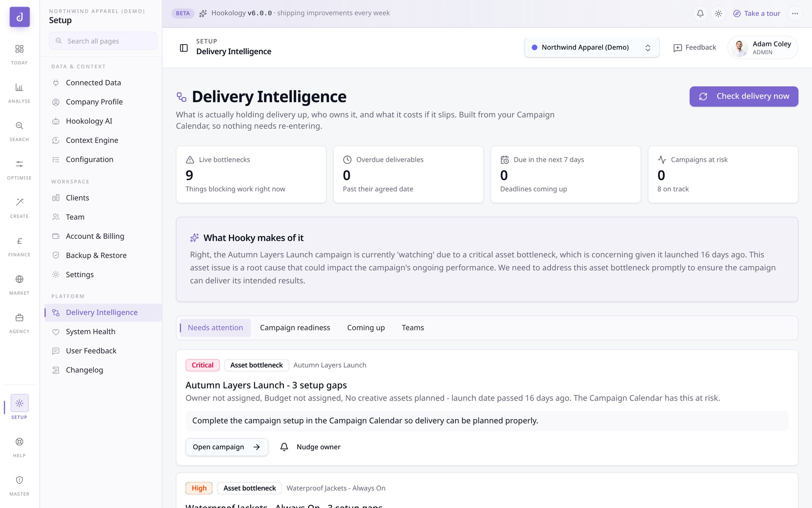Click the sparkle icon beside What Hooky makes of it
Screen dimensions: 812x508
coord(195,238)
